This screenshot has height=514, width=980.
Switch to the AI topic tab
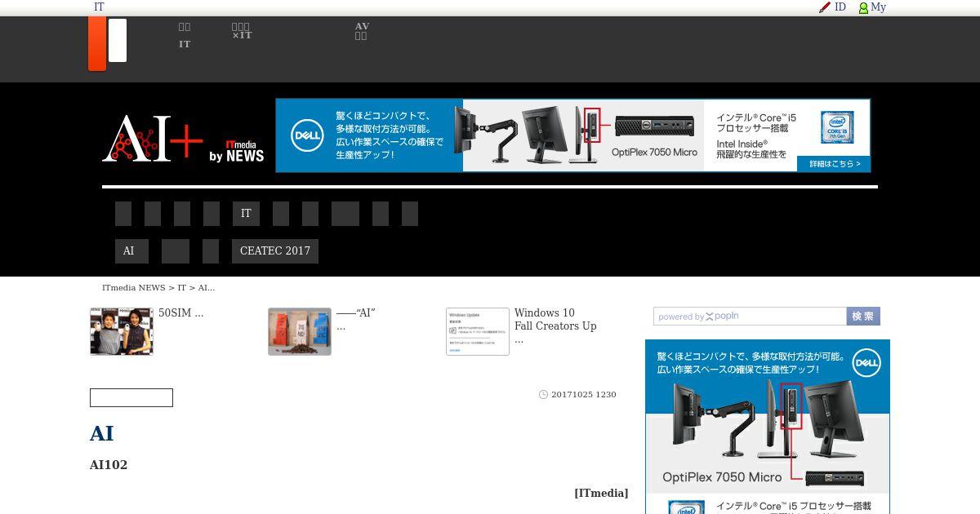(x=131, y=251)
